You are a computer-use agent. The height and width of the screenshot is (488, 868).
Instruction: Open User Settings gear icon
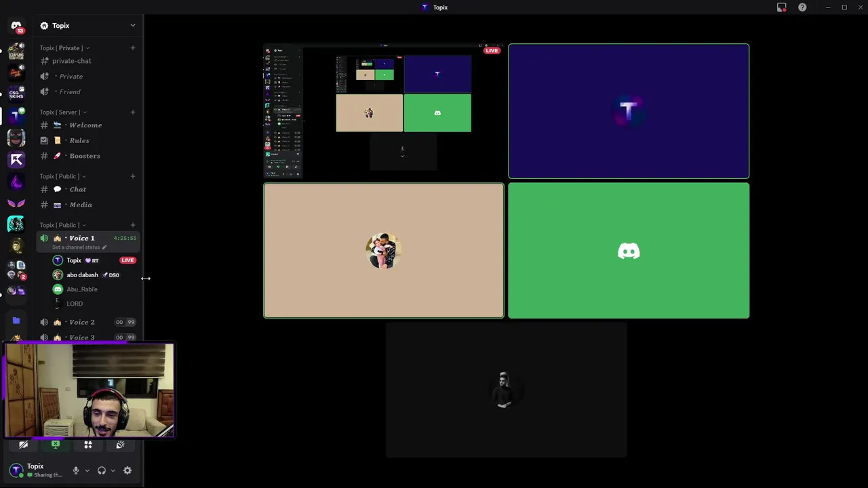[127, 470]
